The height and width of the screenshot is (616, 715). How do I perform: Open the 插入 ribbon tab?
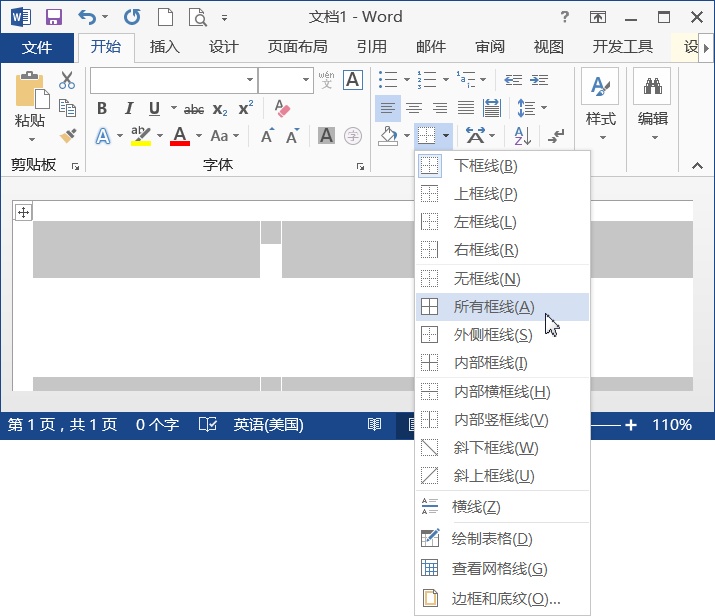click(x=164, y=47)
